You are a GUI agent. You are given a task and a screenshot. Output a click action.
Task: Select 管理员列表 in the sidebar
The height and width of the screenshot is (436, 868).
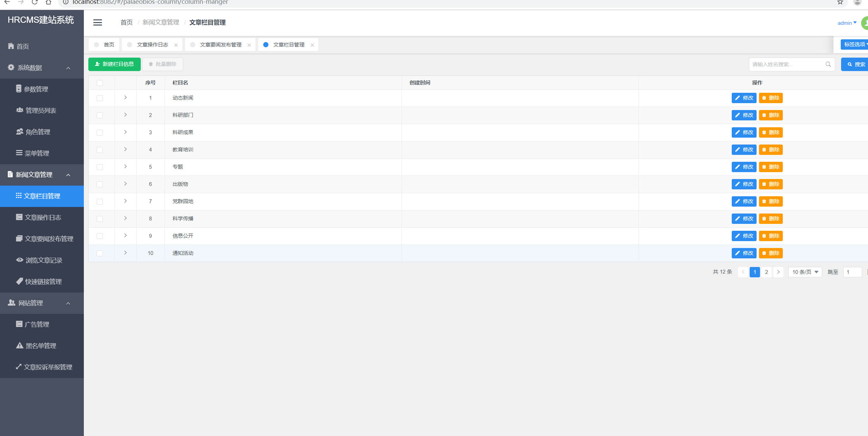41,110
